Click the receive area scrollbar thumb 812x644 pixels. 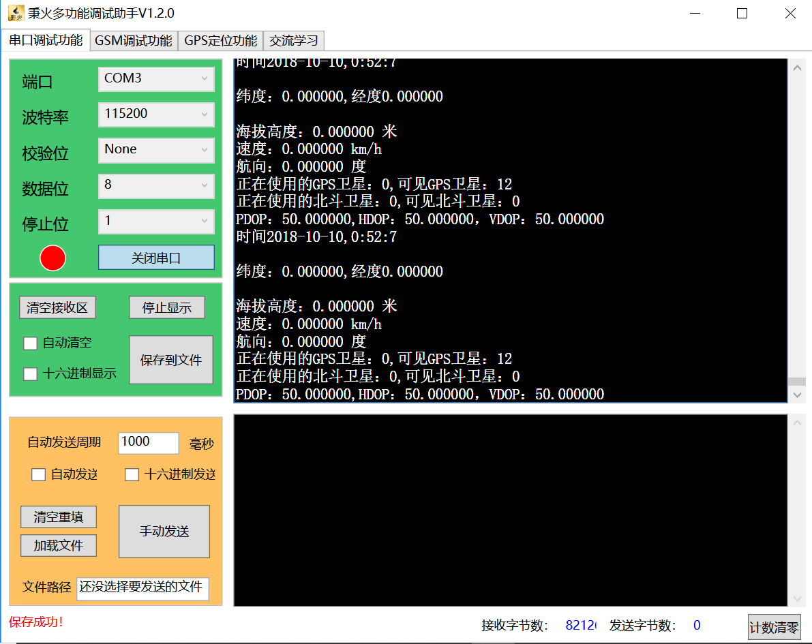796,382
